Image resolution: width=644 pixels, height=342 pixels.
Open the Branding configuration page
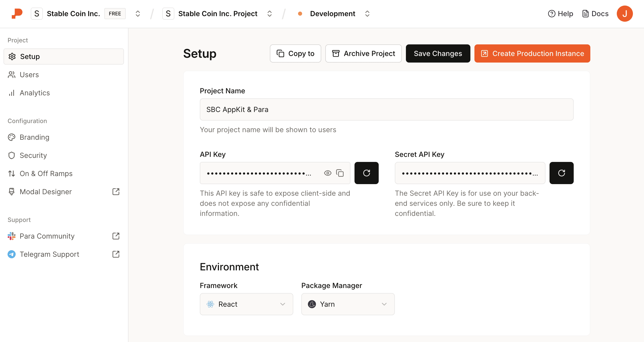64,137
